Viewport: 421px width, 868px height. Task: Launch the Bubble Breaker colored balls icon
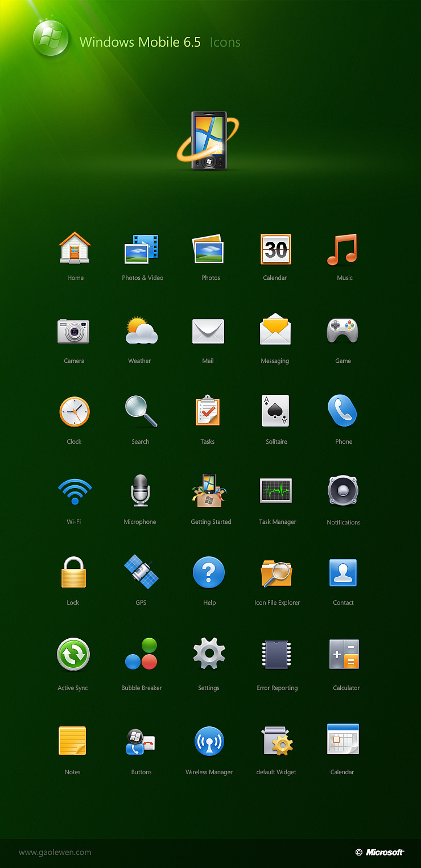[141, 654]
